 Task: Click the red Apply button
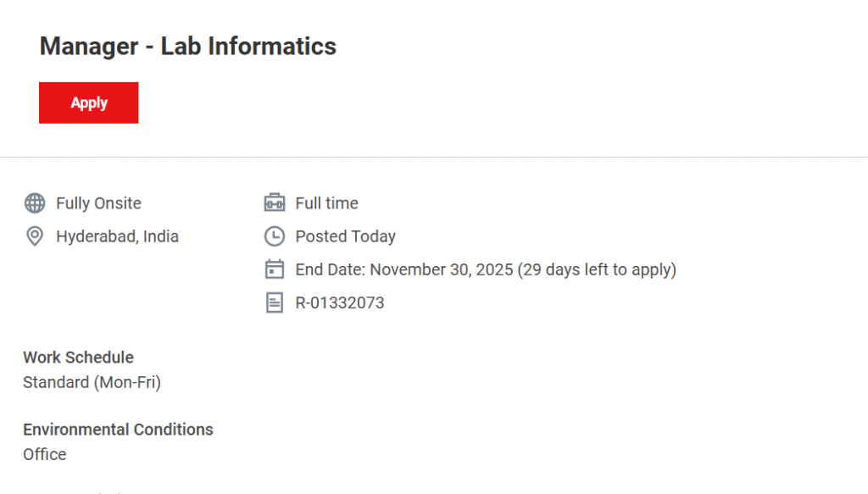(x=88, y=103)
